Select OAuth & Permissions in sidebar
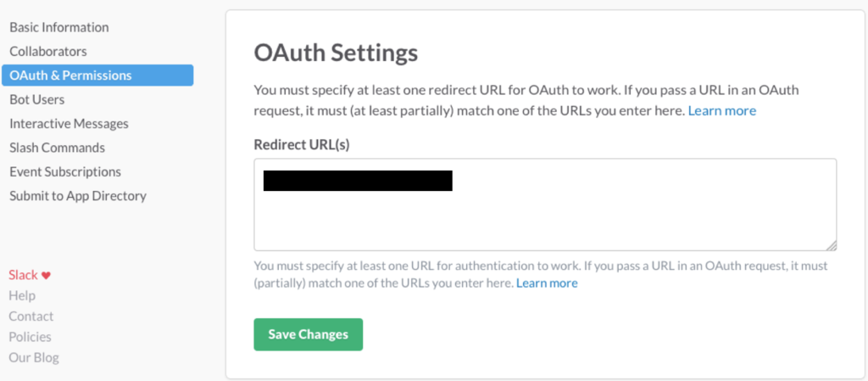Screen dimensions: 868x381 (x=97, y=76)
